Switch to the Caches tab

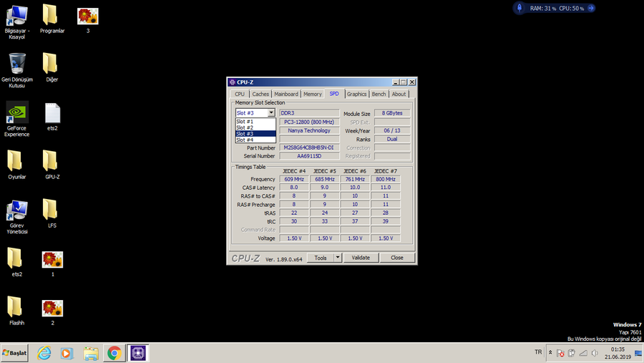(x=260, y=94)
